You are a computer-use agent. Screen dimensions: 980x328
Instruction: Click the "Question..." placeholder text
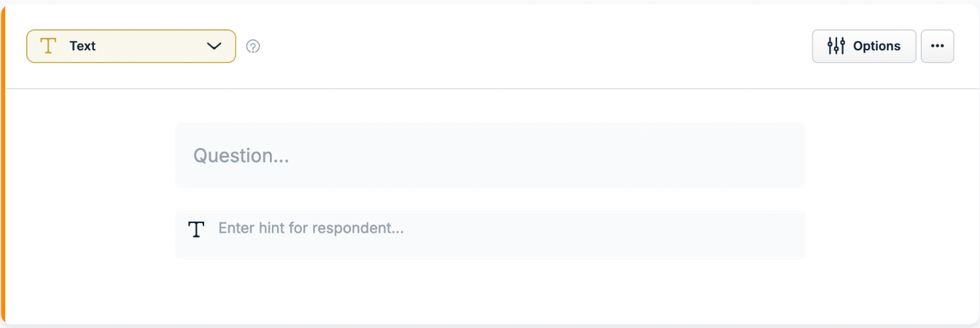point(241,156)
